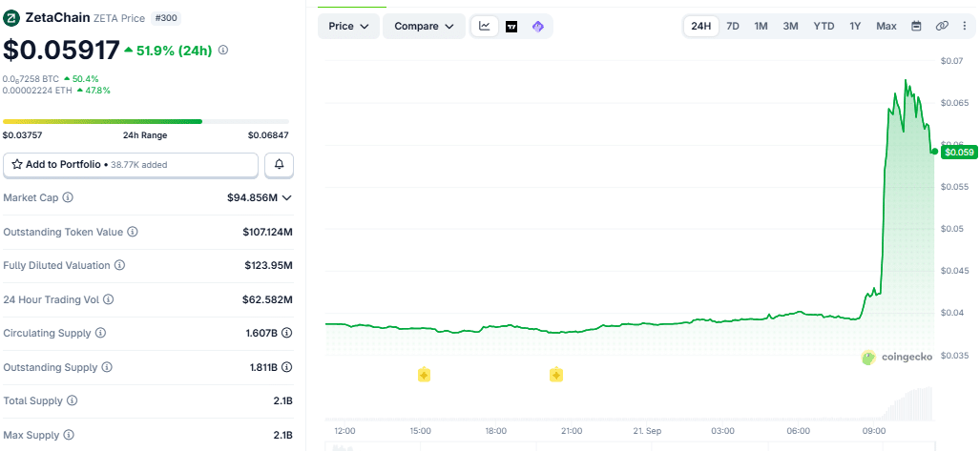This screenshot has height=451, width=980.
Task: Select the YTD time range
Action: [x=824, y=27]
